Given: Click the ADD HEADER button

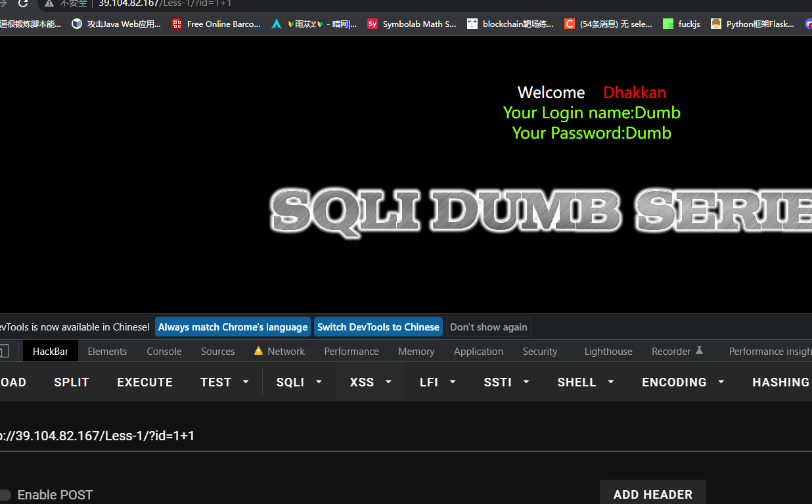Looking at the screenshot, I should coord(652,494).
